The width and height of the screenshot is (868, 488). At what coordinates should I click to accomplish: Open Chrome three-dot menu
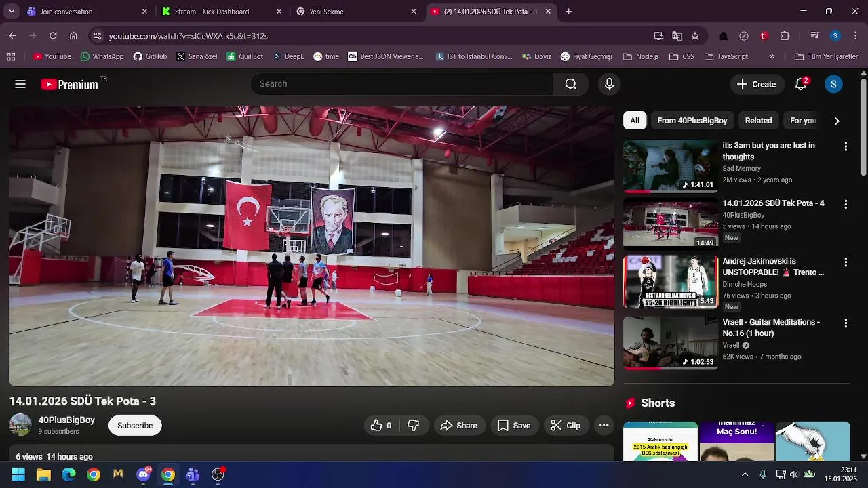click(x=854, y=36)
